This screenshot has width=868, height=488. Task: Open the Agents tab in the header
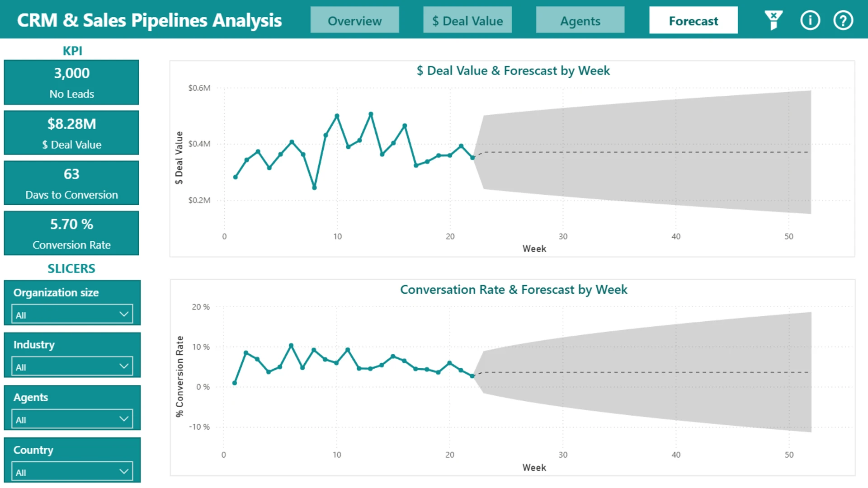[580, 20]
